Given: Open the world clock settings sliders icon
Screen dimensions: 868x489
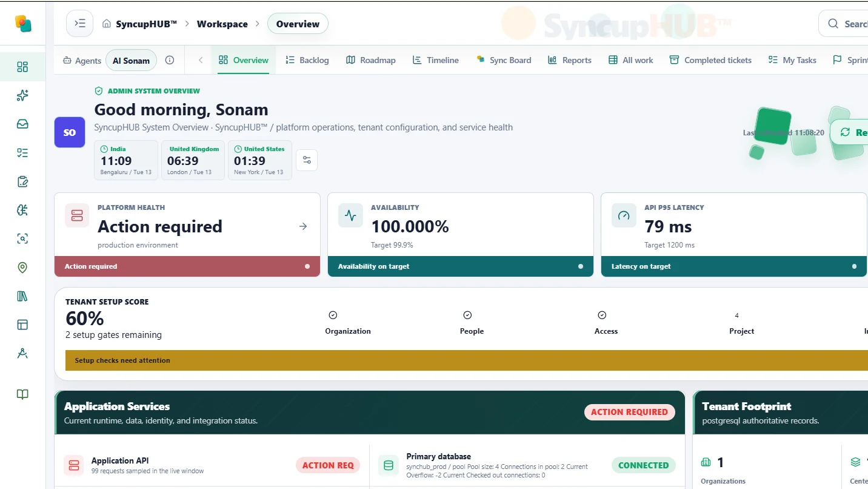Looking at the screenshot, I should [x=307, y=160].
